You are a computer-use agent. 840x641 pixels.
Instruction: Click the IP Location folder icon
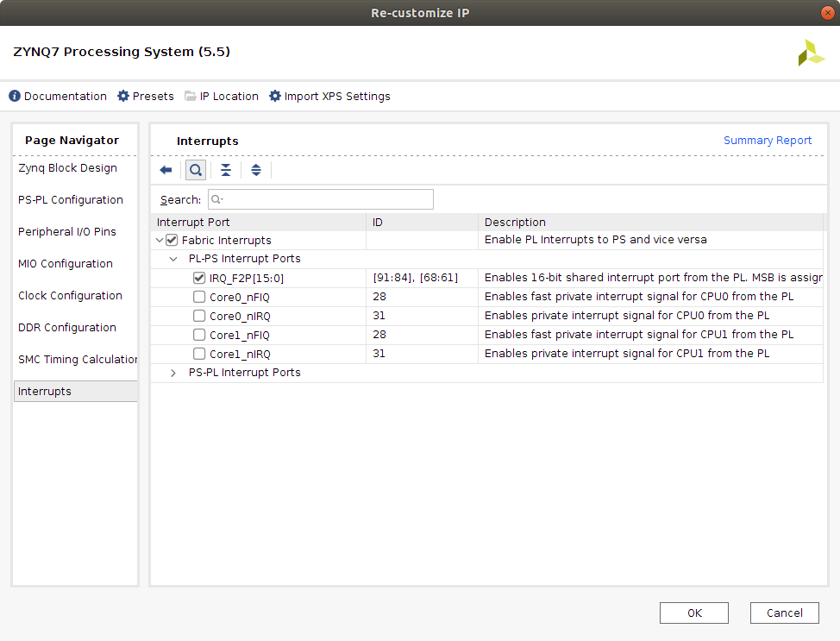coord(191,96)
